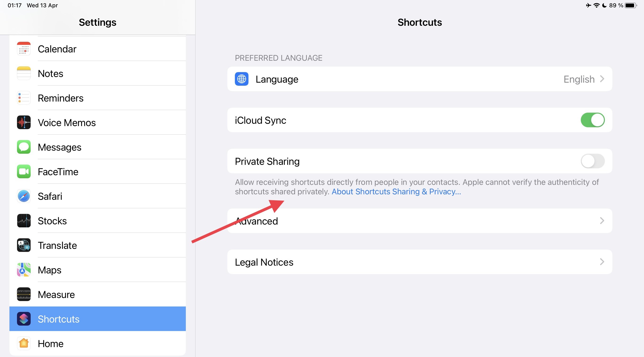Open the Advanced settings row
Image resolution: width=644 pixels, height=357 pixels.
click(x=420, y=221)
